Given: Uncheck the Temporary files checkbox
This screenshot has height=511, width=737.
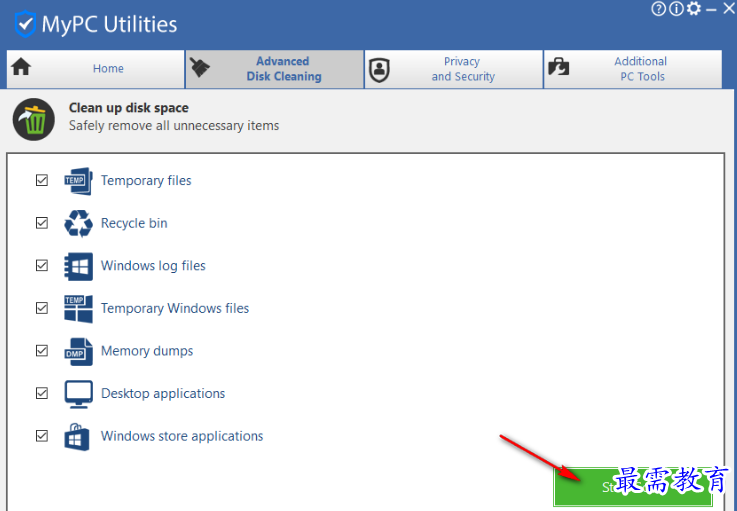Looking at the screenshot, I should 42,180.
